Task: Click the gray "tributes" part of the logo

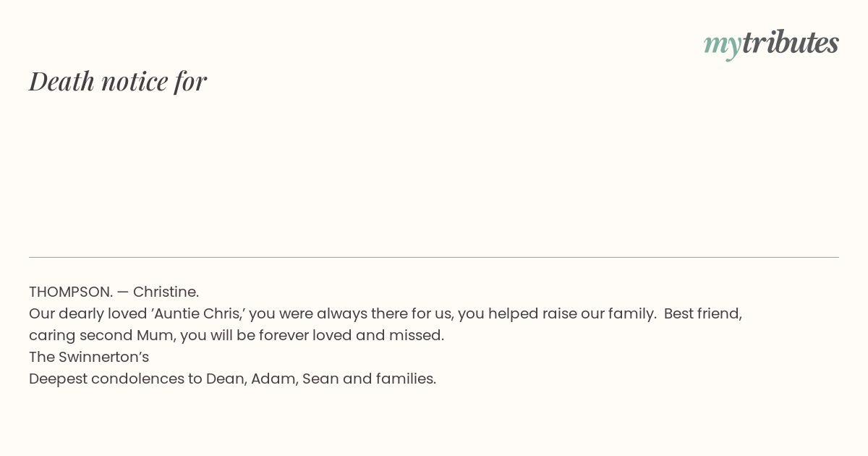Action: 791,42
